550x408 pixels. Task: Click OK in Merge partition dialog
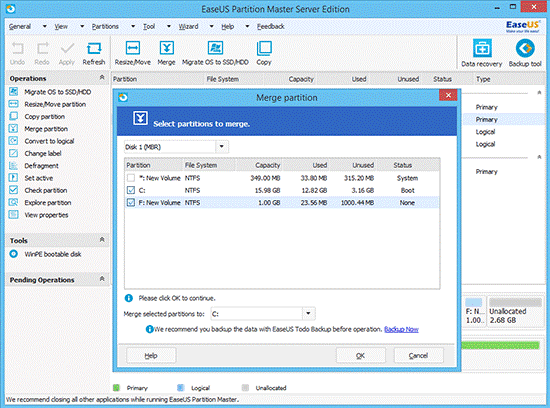[361, 355]
